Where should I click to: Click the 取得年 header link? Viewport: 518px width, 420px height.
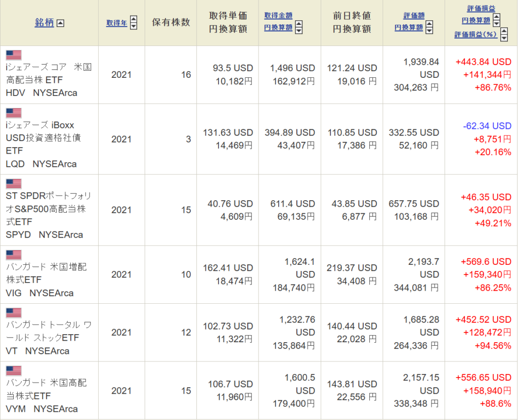point(116,23)
